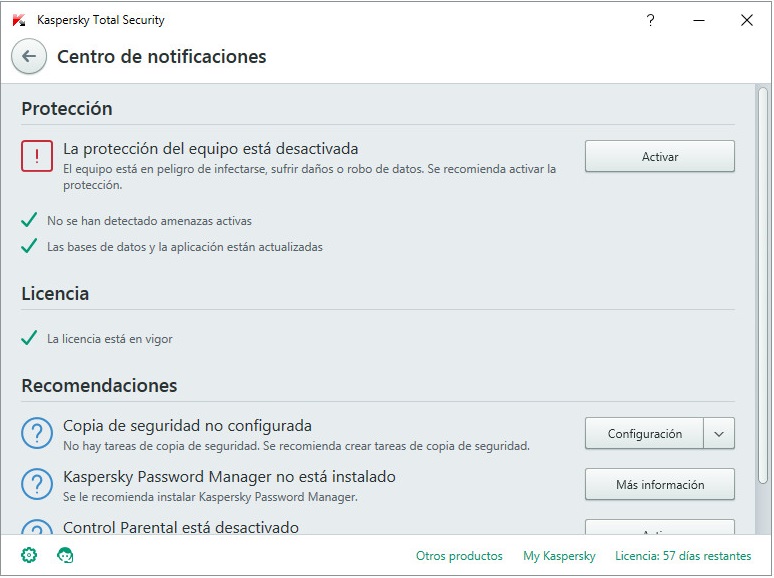Expand the Configuración dropdown arrow
The width and height of the screenshot is (774, 578).
719,433
